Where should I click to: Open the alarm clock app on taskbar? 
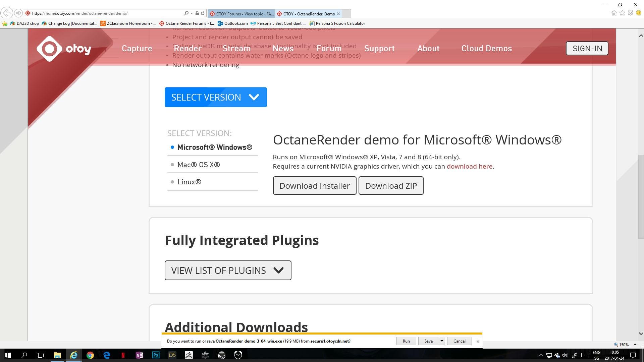[x=238, y=355]
